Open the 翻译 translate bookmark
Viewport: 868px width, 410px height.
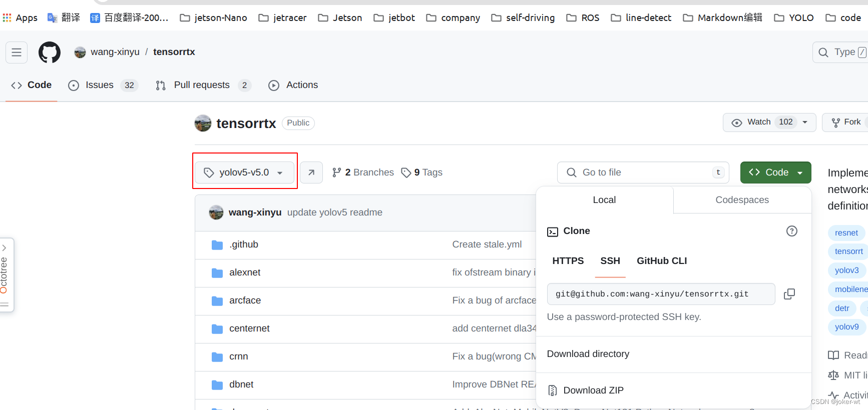tap(64, 18)
